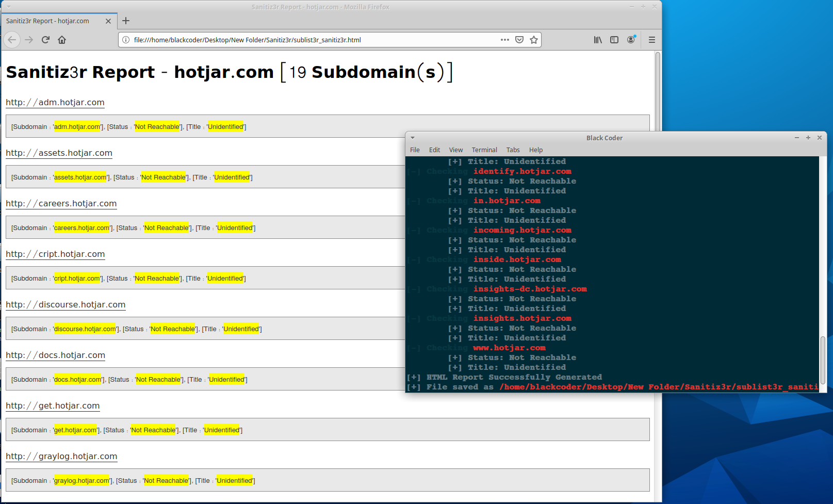Click highlighted 'careers.hotjar.com' subdomain text
This screenshot has height=504, width=833.
81,227
